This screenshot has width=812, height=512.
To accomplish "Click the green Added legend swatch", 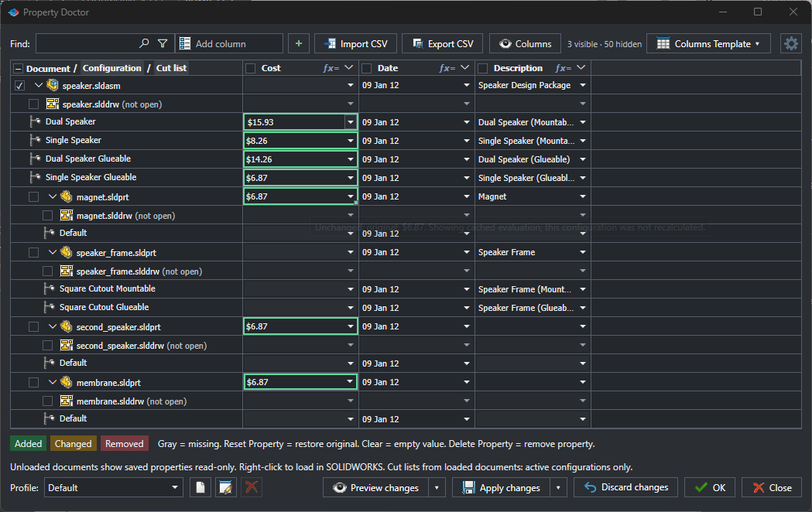I will pos(28,444).
